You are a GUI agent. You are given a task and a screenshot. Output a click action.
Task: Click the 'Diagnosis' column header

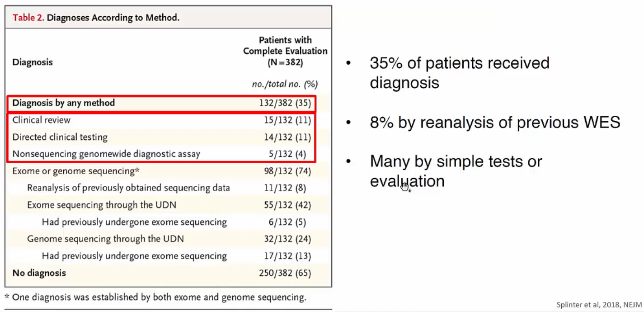point(33,62)
